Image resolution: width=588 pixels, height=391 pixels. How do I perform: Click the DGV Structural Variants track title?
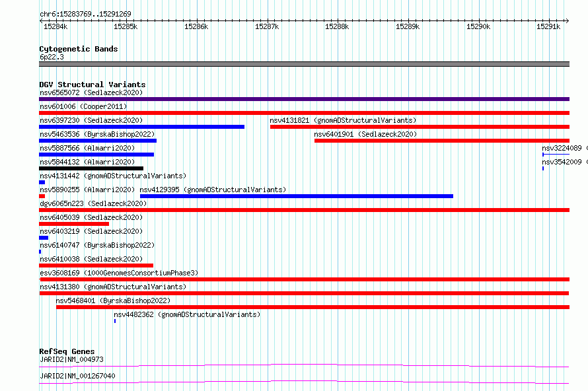pos(92,85)
